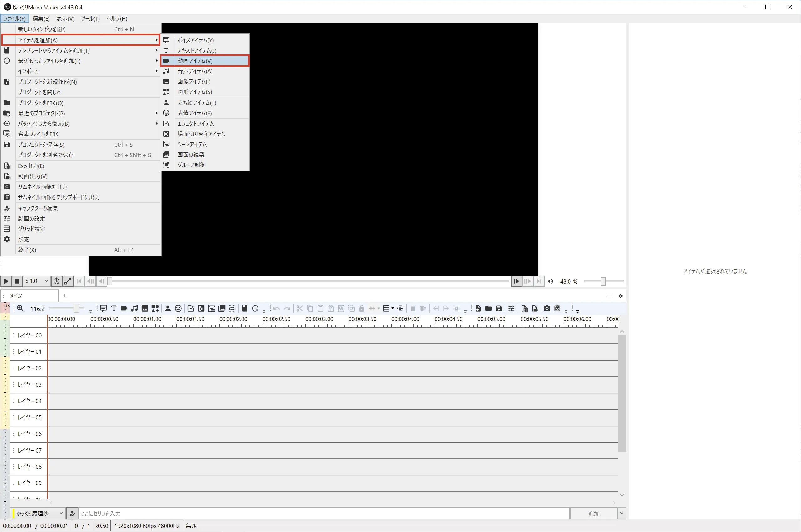Click the character edit icon beside ゆっくり魔理沙
The image size is (801, 532).
pos(72,513)
